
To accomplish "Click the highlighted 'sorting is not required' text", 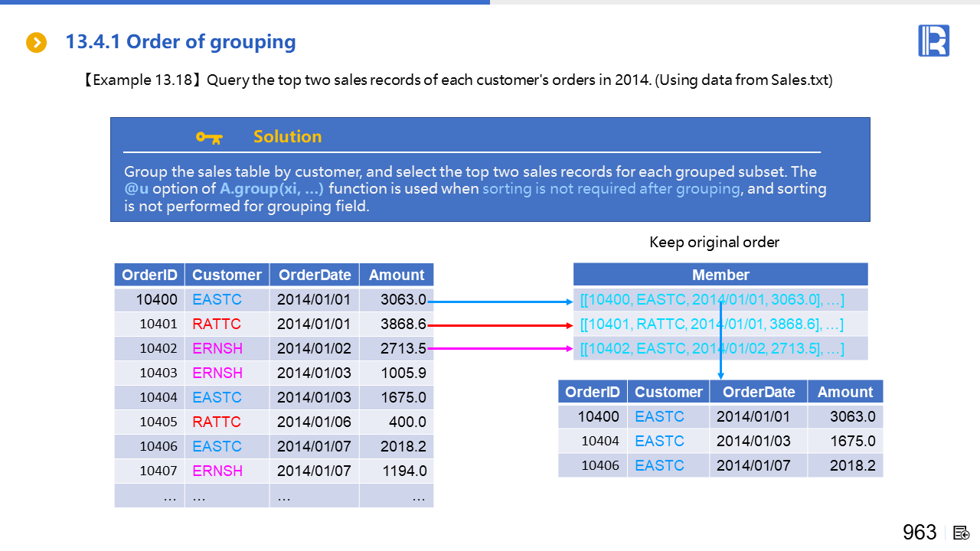I will 611,189.
